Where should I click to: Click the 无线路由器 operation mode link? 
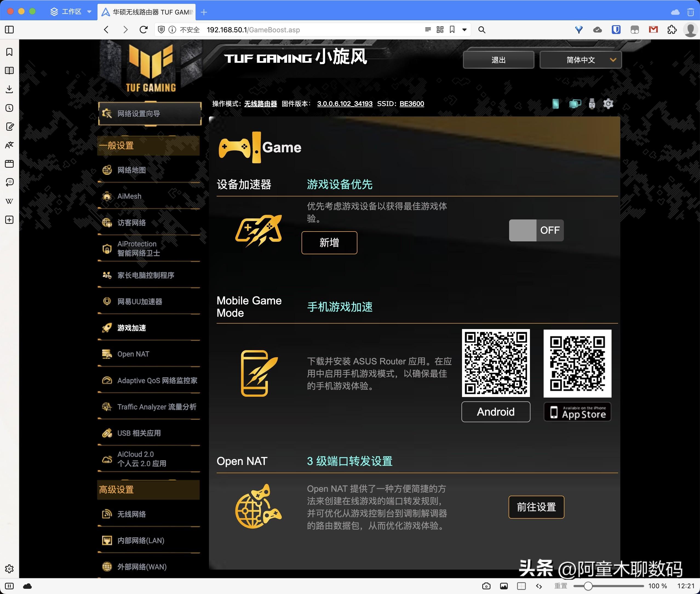point(260,104)
